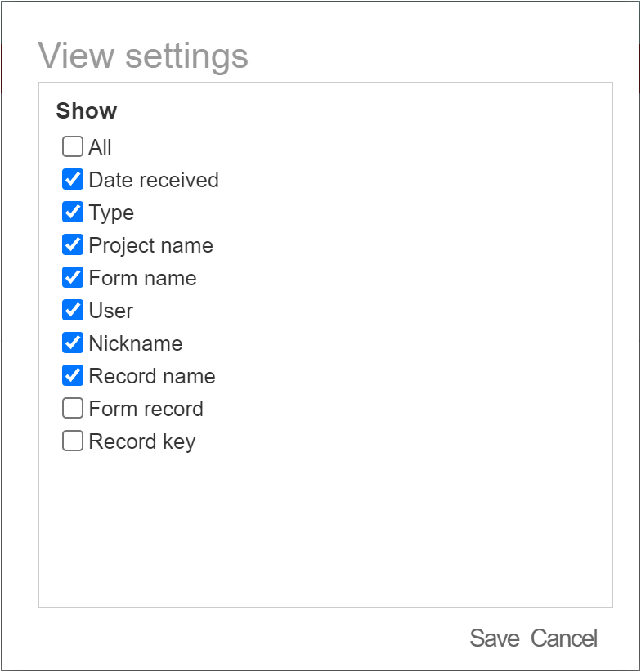
Task: Click the Save button
Action: pos(495,638)
